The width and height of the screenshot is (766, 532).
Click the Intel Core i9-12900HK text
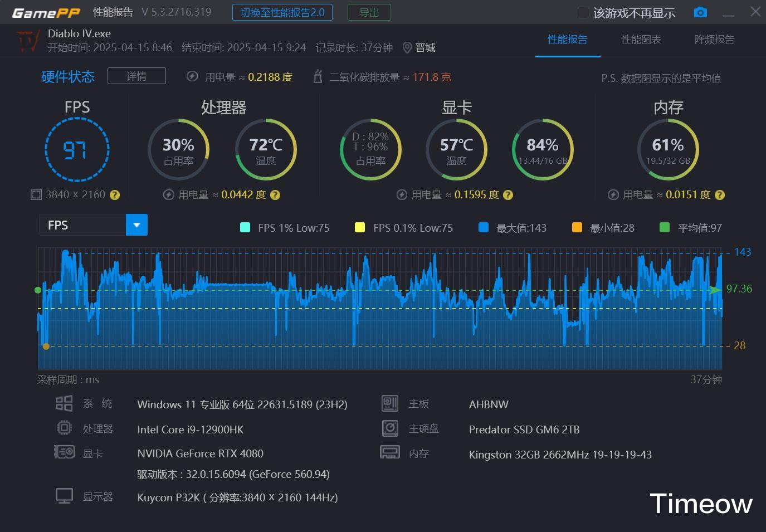(191, 429)
